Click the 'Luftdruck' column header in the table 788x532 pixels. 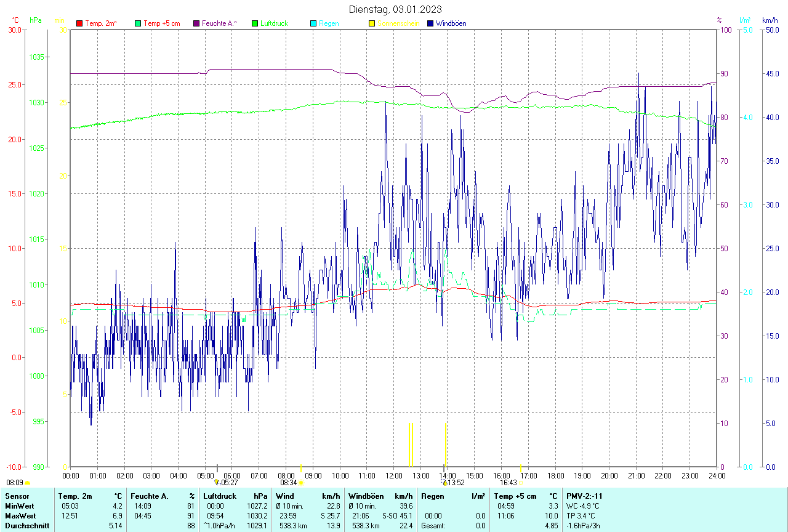[x=220, y=496]
